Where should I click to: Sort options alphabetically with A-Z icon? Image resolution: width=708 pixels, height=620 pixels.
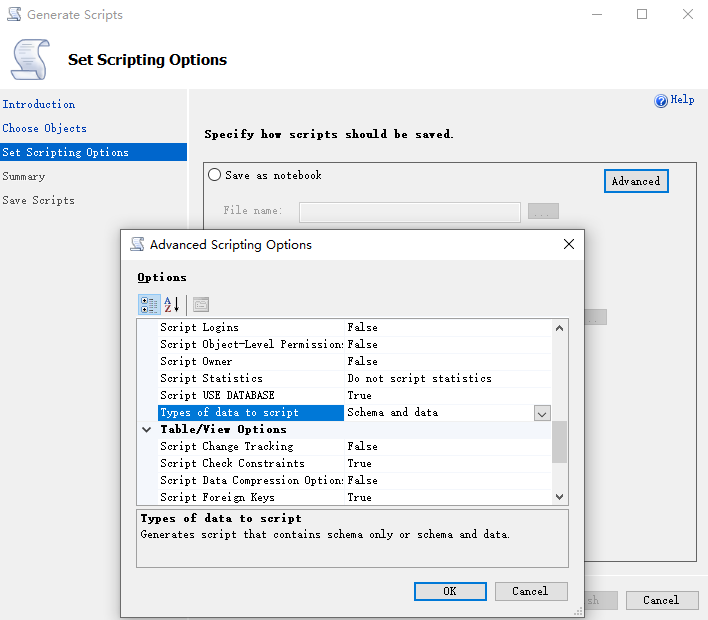tap(172, 305)
